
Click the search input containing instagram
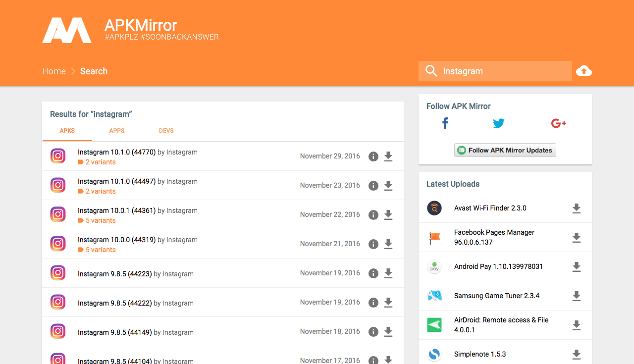[x=495, y=71]
